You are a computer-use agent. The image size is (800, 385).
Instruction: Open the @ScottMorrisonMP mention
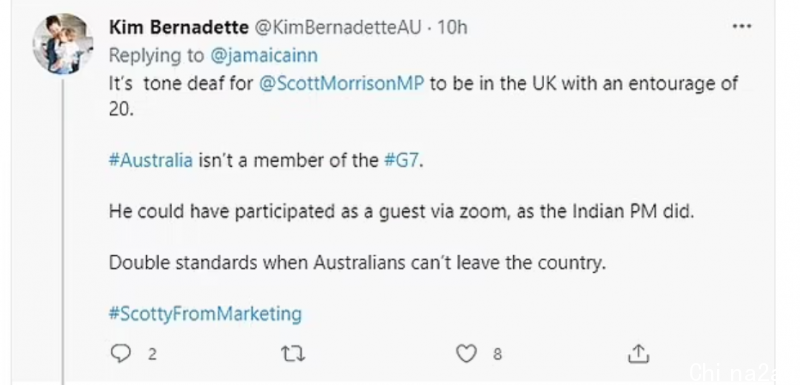point(341,84)
